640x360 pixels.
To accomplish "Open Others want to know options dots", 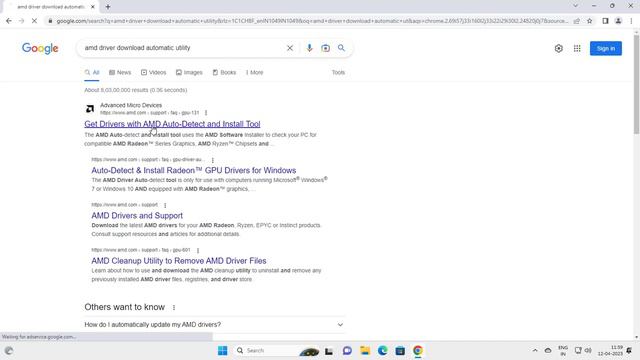I will [174, 307].
